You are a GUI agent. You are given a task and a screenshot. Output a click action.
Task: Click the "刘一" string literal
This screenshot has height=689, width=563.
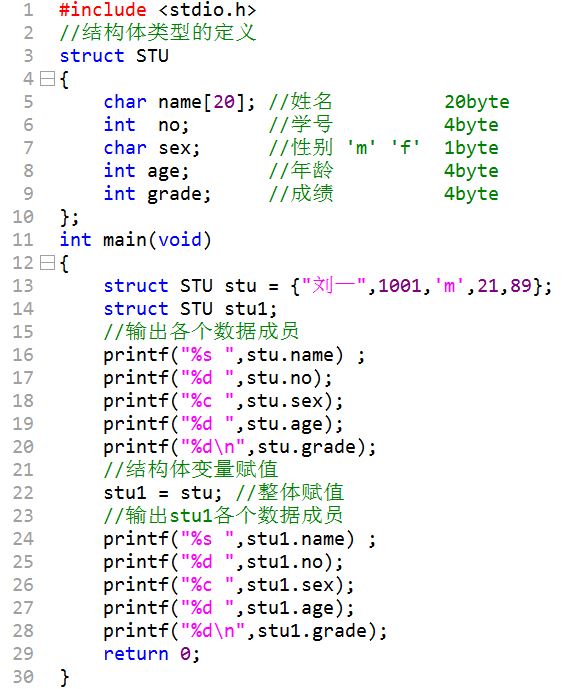[x=334, y=286]
